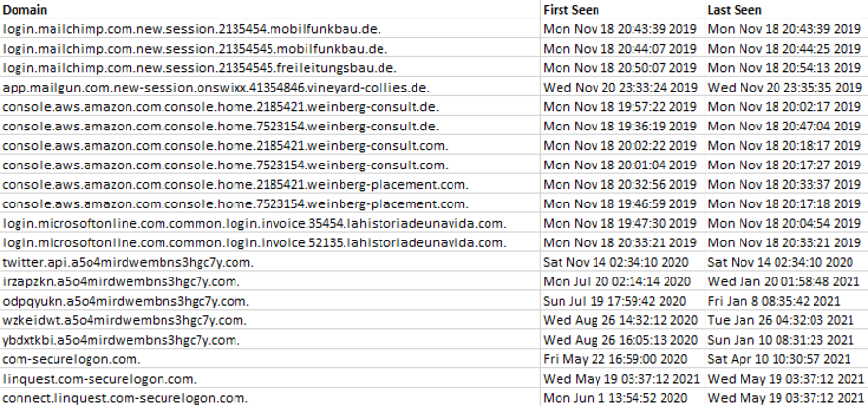Image resolution: width=868 pixels, height=406 pixels.
Task: Click First Seen cell Fri May 22 16:59:00 2020
Action: (x=619, y=358)
